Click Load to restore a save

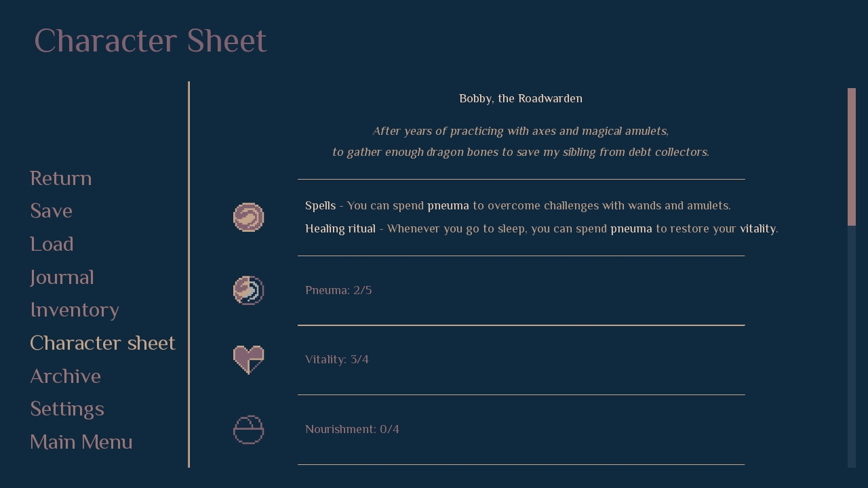(52, 243)
